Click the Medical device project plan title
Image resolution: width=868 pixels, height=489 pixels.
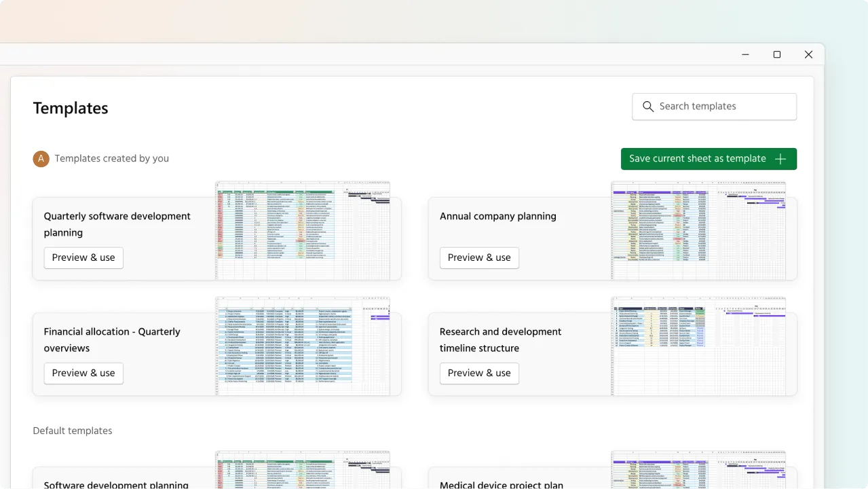501,484
